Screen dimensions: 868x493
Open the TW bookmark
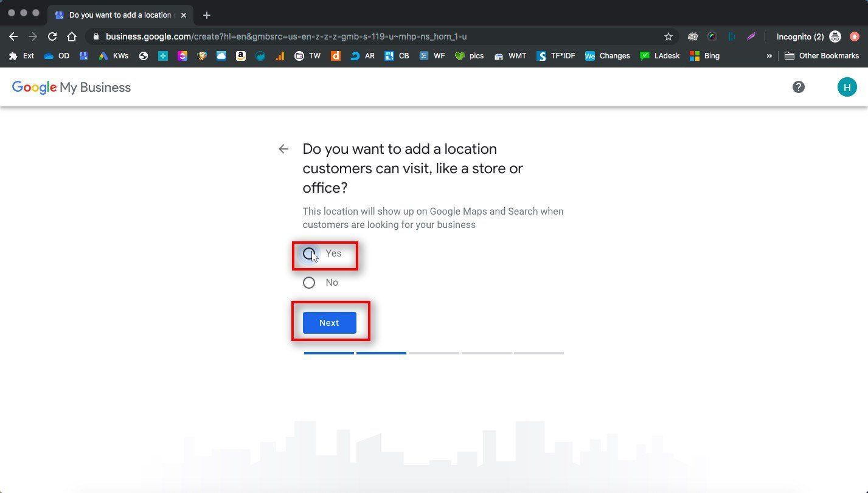coord(308,56)
